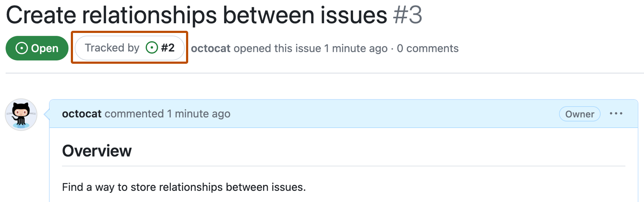Click the "Tracked by" label text

112,48
